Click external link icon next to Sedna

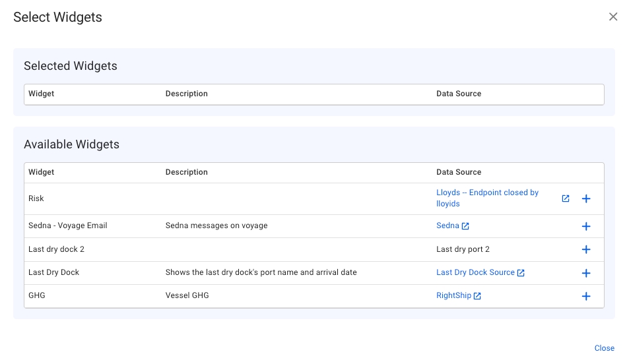coord(465,226)
